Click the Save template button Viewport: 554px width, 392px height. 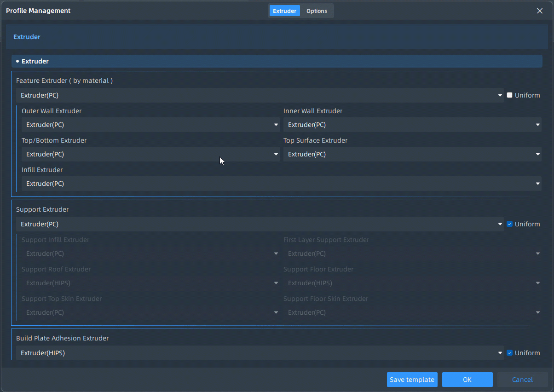tap(412, 380)
